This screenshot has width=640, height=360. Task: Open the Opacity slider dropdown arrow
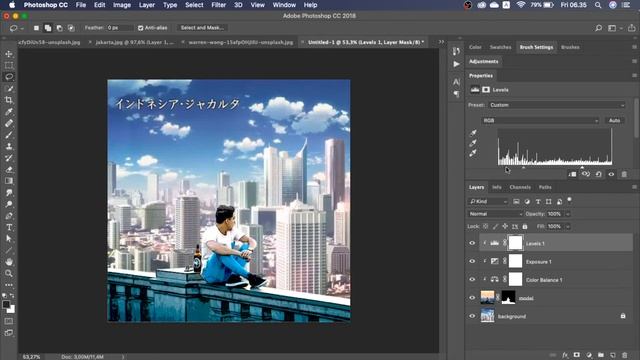click(568, 214)
